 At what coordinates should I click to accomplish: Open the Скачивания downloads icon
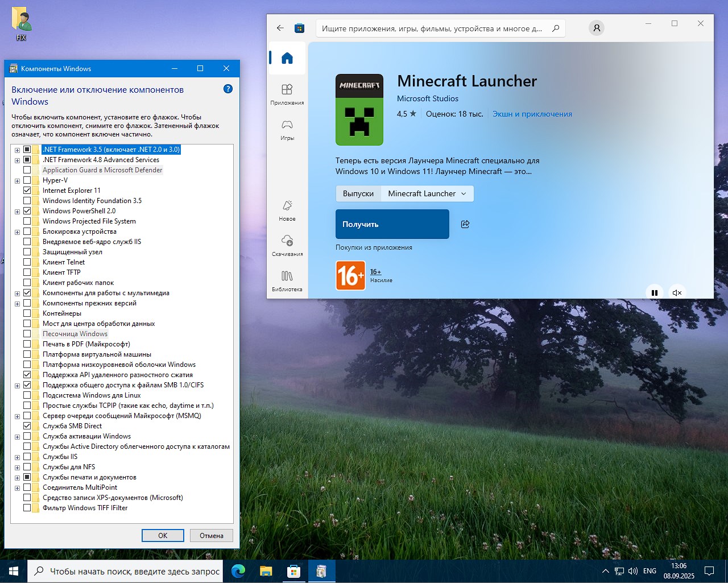click(x=287, y=241)
